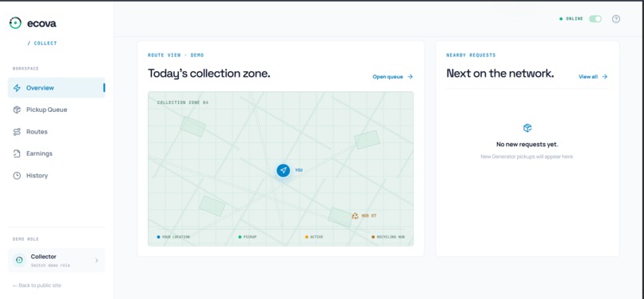Click the Active legend item
Screen dimensions: 644x299
(x=314, y=237)
